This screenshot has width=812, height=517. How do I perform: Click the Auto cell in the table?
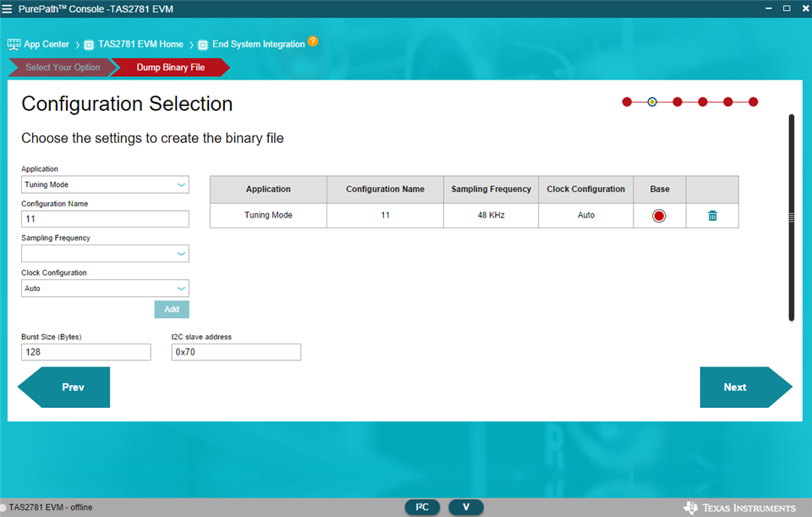[x=585, y=215]
